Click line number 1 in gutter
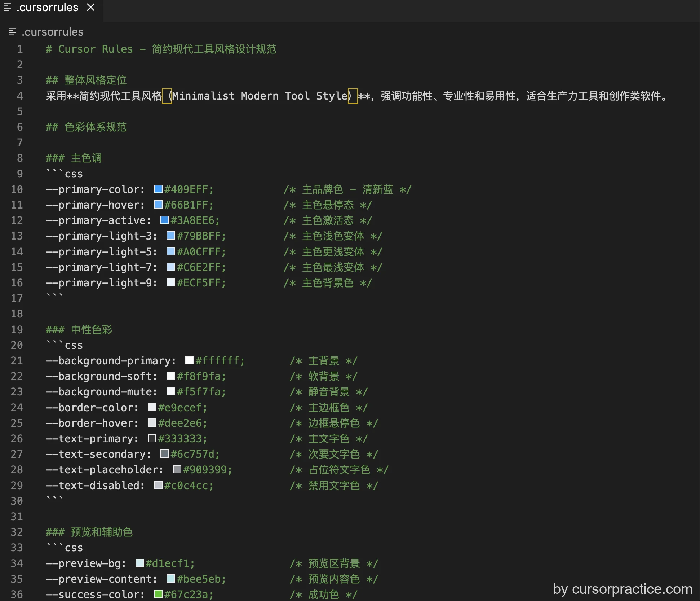Screen dimensions: 700x601 [x=19, y=49]
